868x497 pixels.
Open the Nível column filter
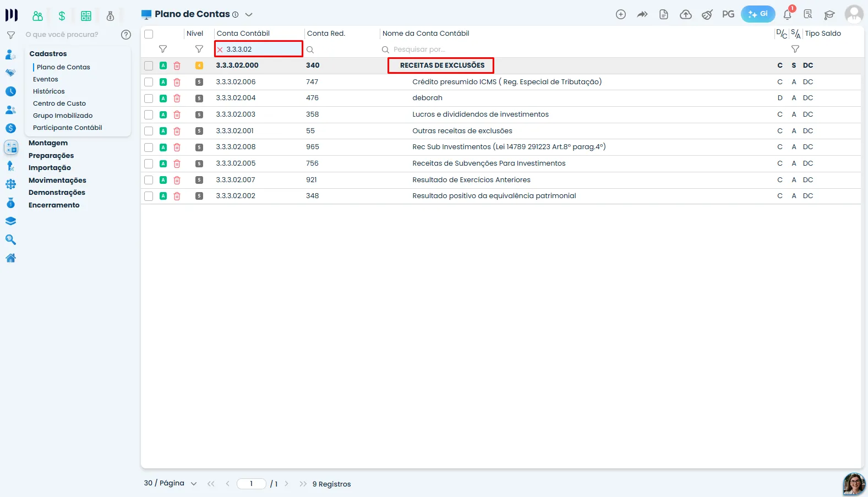click(199, 49)
